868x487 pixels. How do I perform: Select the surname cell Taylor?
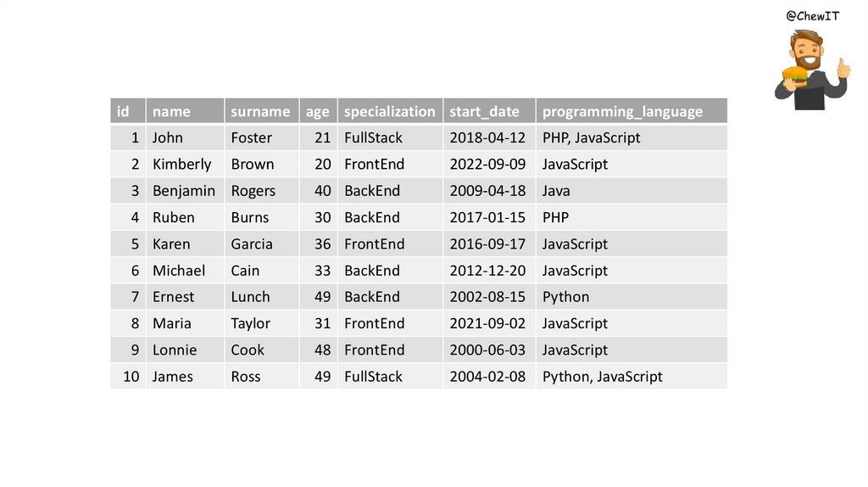251,323
